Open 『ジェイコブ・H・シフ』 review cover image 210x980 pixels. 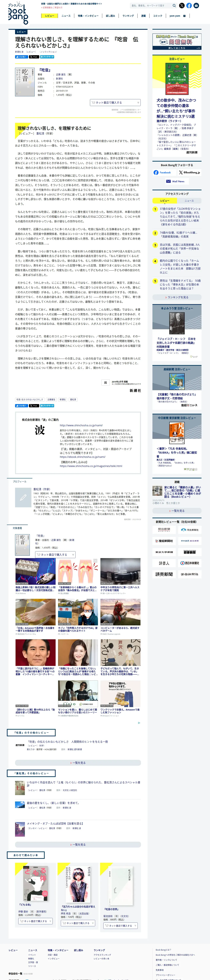point(177,324)
